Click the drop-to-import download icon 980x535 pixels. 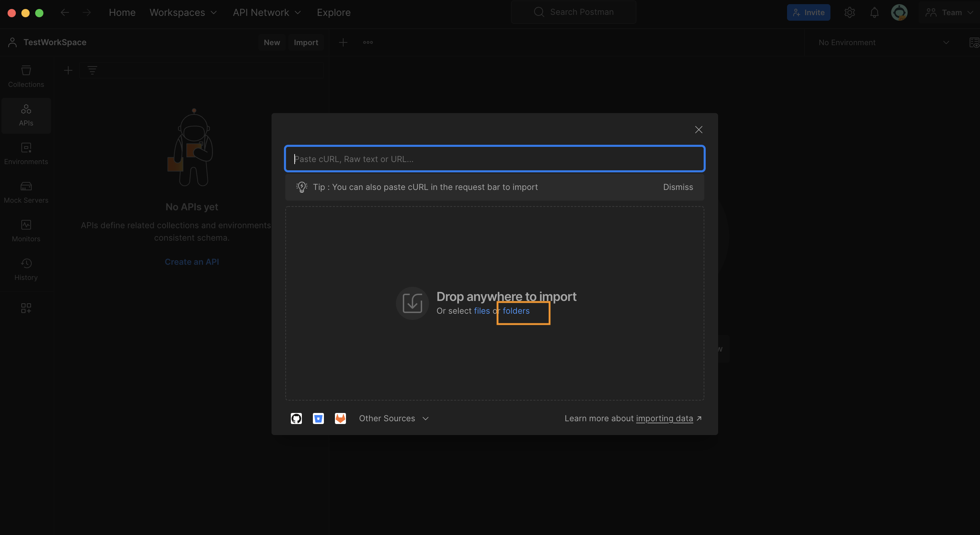point(412,303)
